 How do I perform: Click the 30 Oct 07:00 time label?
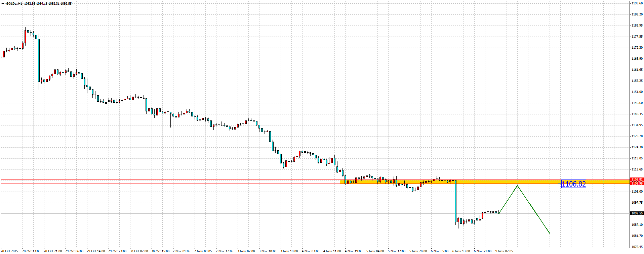click(x=138, y=251)
